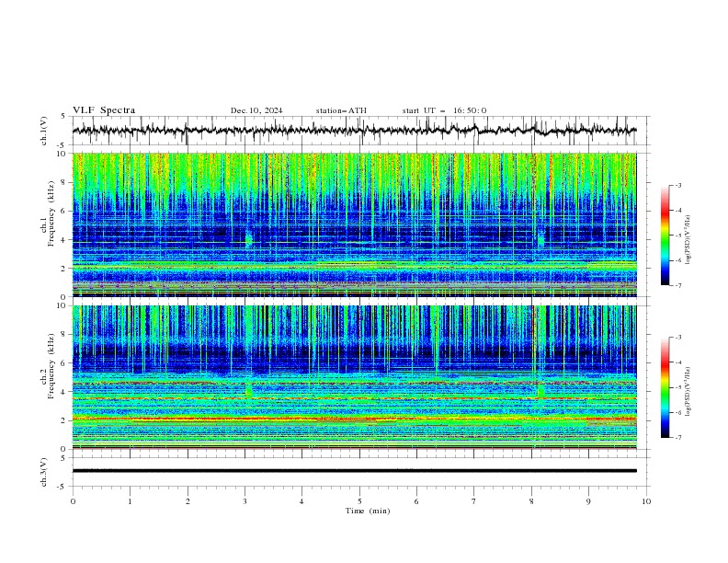728x563 pixels.
Task: Click the 'ch.3(V)' waveform axis label
Action: 44,472
